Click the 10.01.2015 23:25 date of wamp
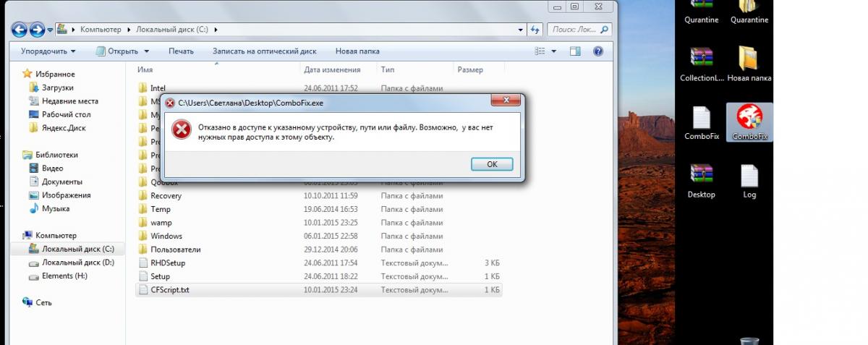868x345 pixels. coord(331,223)
